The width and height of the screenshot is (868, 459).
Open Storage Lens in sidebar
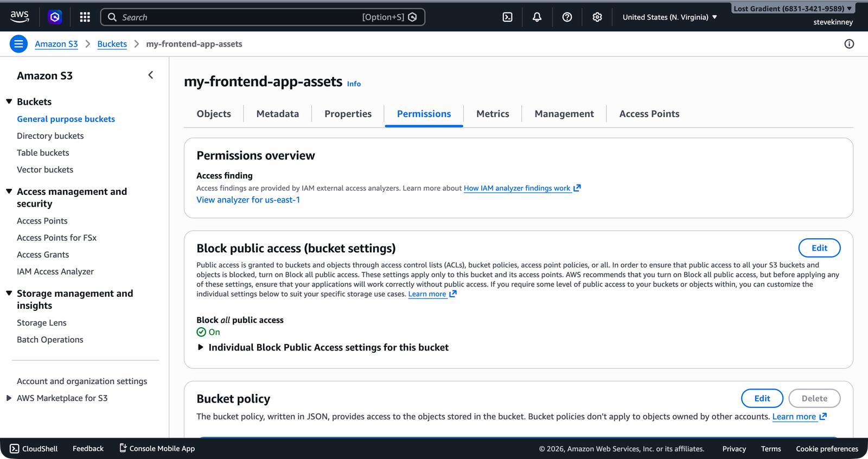[x=42, y=322]
